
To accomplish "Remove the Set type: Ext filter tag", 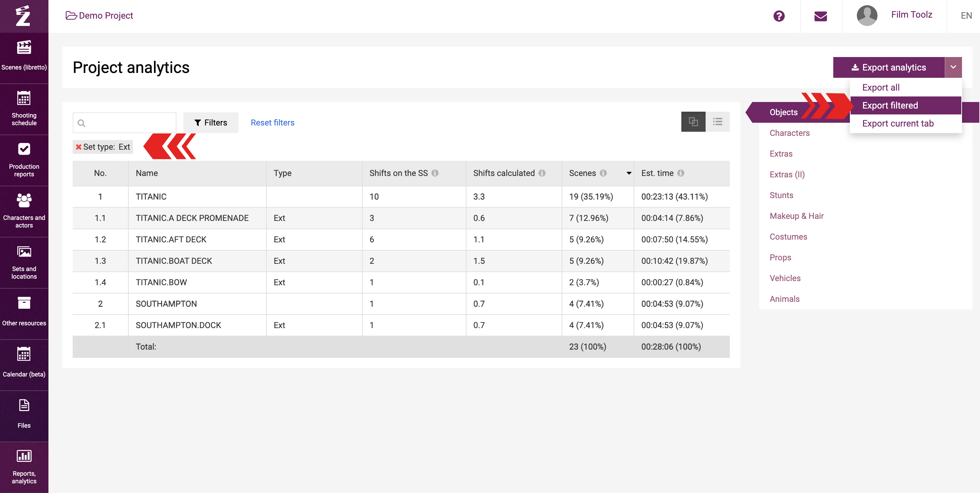I will [78, 147].
